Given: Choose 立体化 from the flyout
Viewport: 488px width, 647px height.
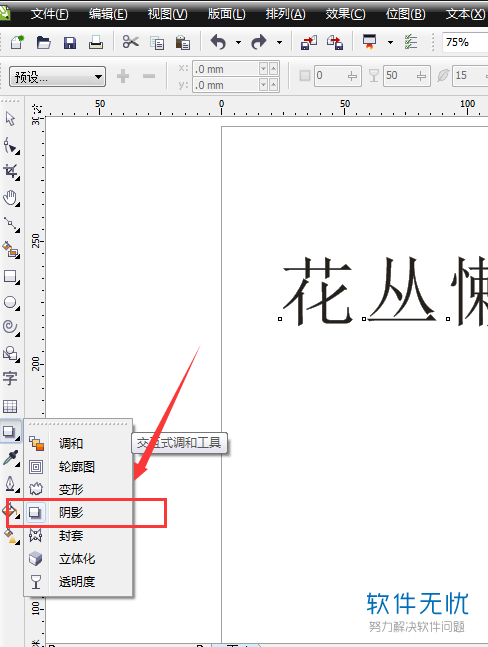Looking at the screenshot, I should pyautogui.click(x=78, y=559).
